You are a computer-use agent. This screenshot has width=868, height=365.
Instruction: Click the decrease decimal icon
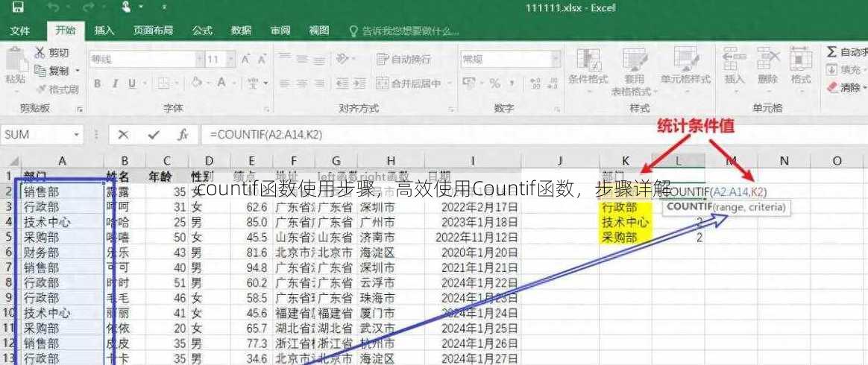point(553,83)
